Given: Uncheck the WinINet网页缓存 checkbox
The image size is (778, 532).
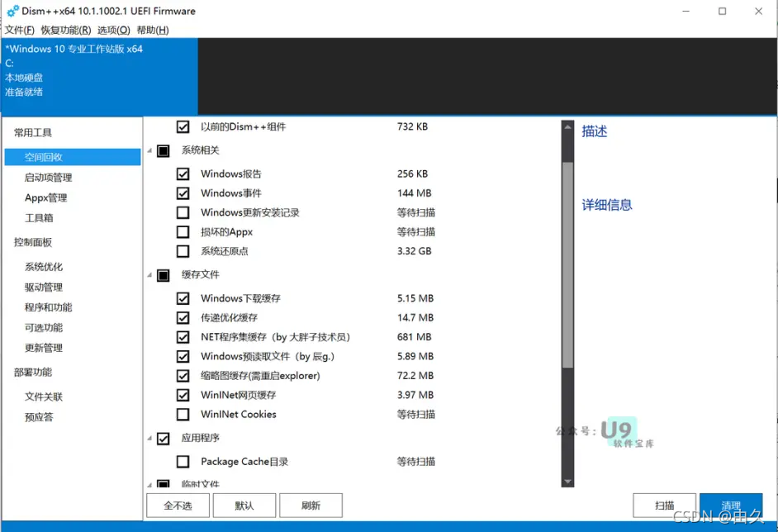Looking at the screenshot, I should click(183, 396).
